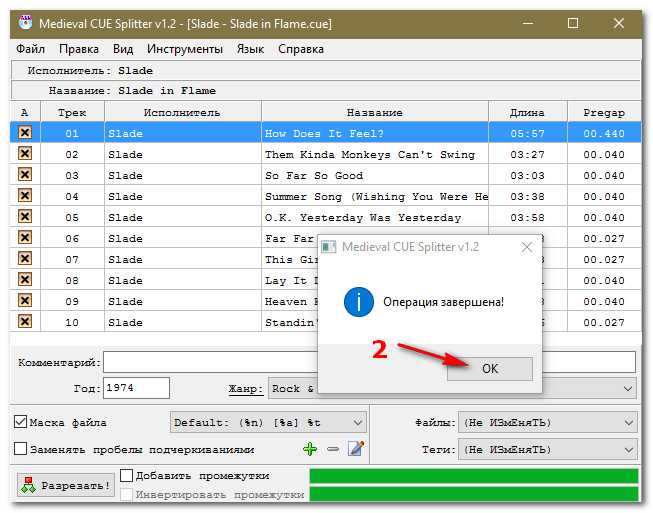Click into the Комментарий input field
Viewport: 653px width, 513px height.
click(x=369, y=362)
